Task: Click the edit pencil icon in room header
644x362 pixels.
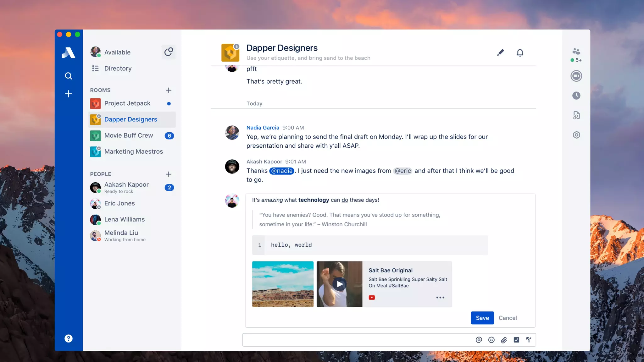Action: [x=500, y=52]
